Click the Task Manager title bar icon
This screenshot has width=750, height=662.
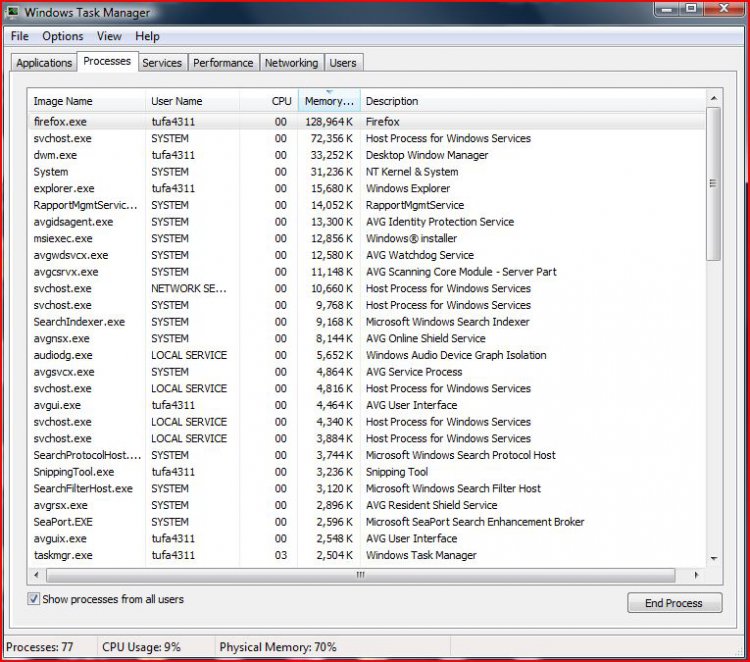click(13, 12)
